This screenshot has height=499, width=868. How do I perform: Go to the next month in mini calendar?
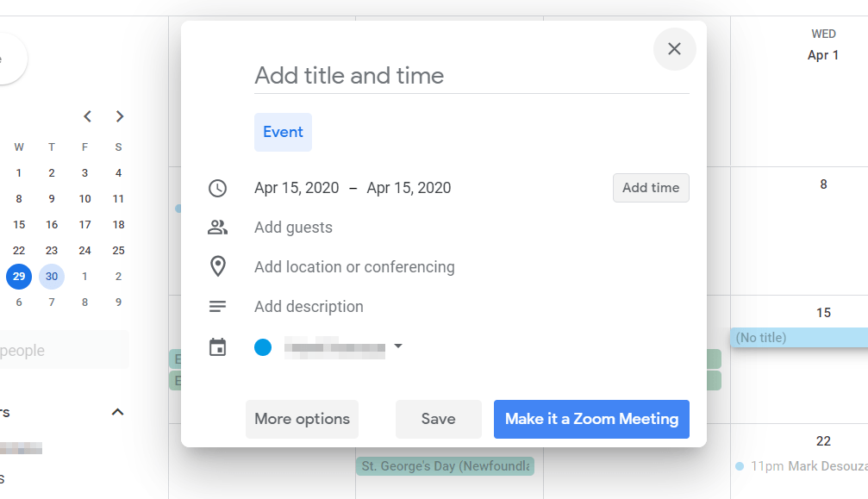pyautogui.click(x=119, y=115)
